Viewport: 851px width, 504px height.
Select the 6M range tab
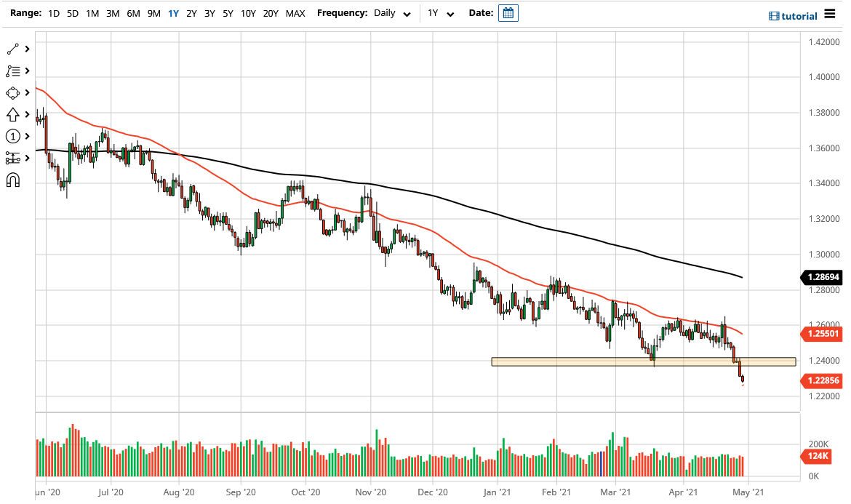click(133, 13)
